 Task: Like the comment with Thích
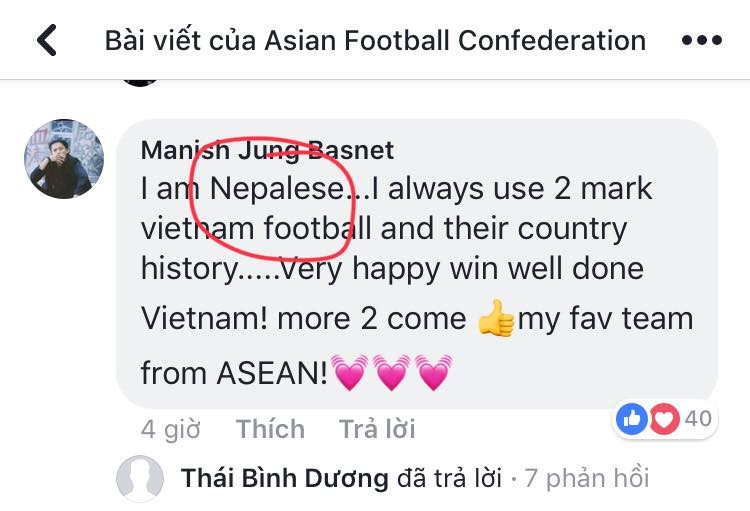(x=270, y=429)
